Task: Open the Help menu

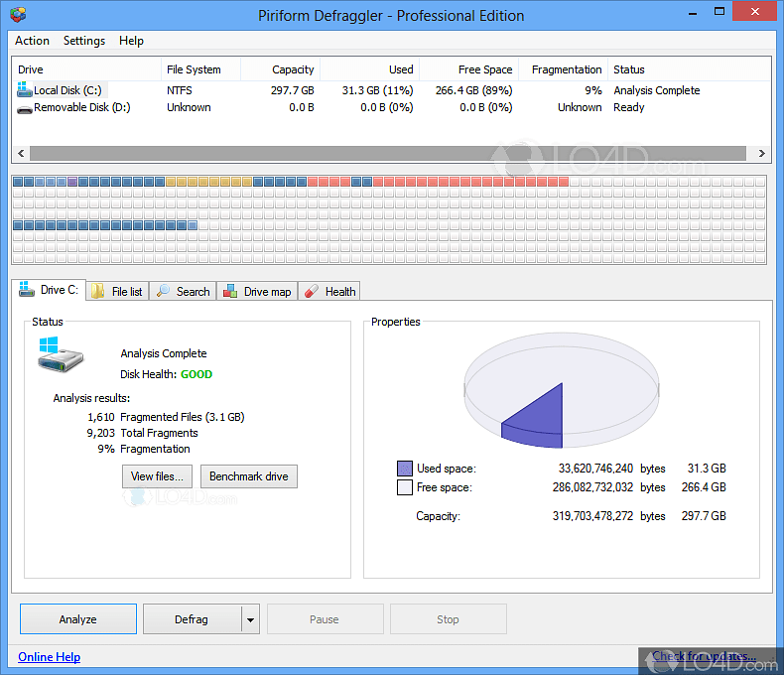Action: tap(131, 41)
